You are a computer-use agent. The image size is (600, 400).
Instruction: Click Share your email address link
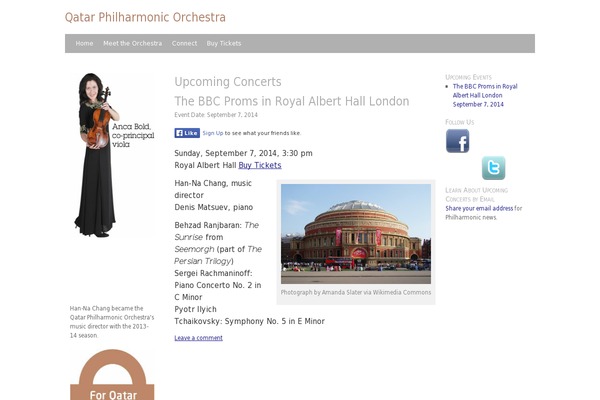tap(479, 208)
